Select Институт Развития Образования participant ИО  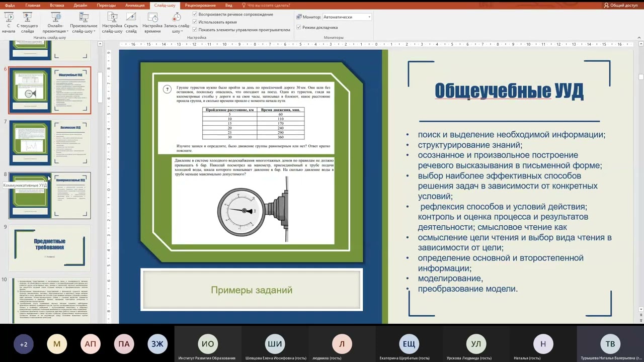coord(208,344)
